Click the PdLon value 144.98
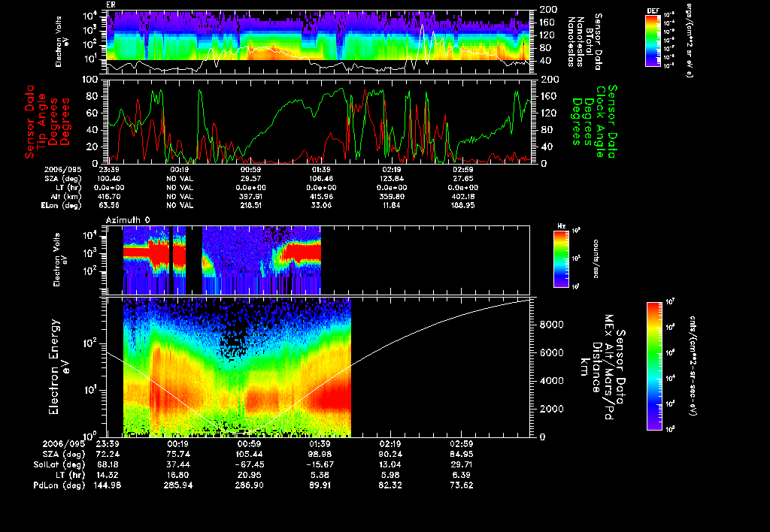 (107, 485)
